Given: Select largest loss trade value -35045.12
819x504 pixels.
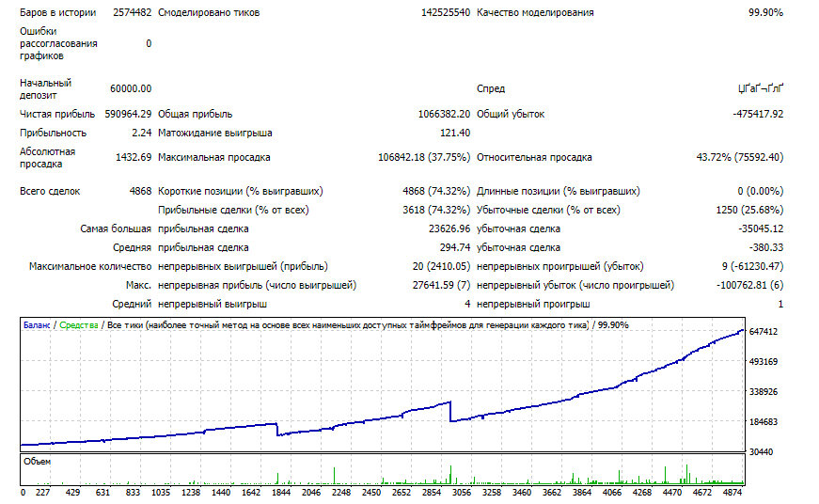Looking at the screenshot, I should [761, 228].
